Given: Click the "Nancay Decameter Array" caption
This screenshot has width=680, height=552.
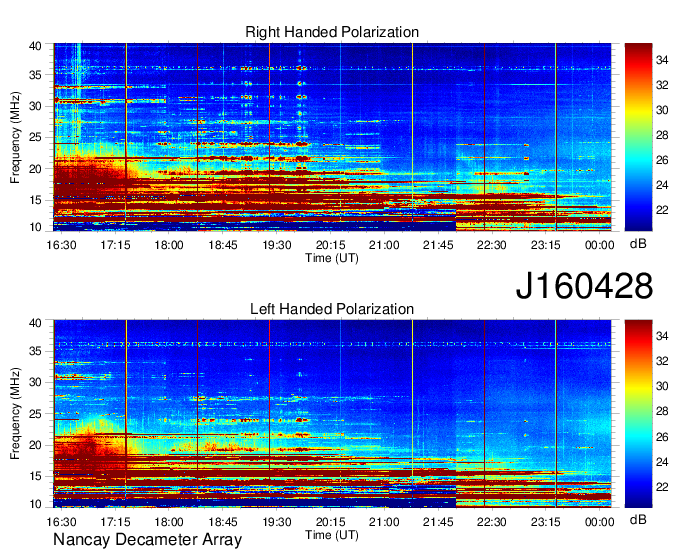Looking at the screenshot, I should click(x=147, y=540).
